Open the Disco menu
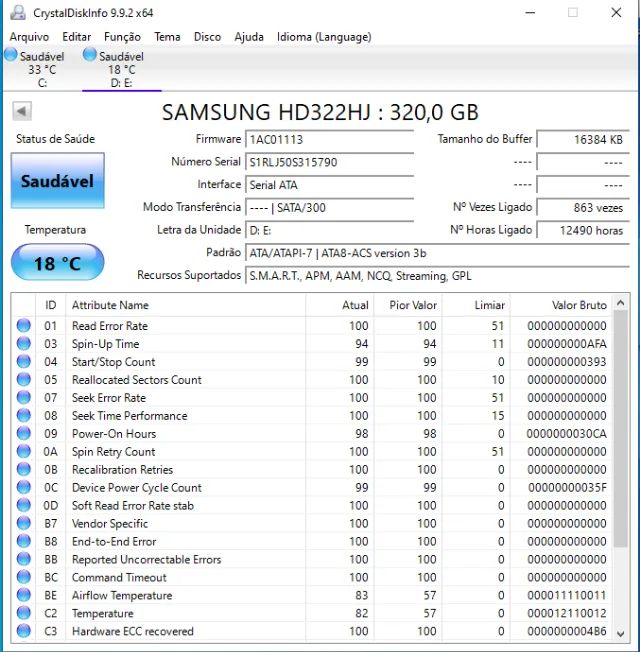This screenshot has width=640, height=652. point(207,37)
